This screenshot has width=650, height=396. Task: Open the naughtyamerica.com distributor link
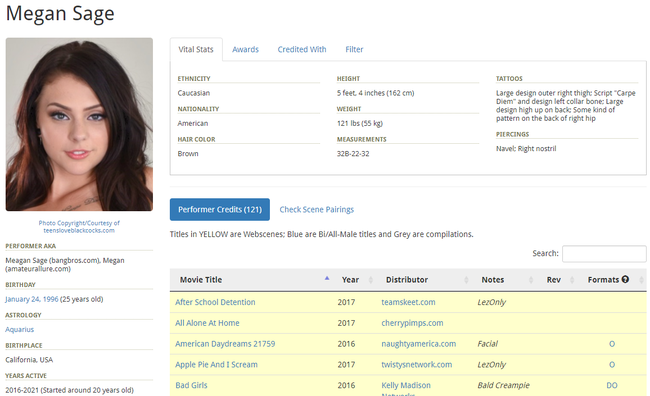(x=419, y=344)
